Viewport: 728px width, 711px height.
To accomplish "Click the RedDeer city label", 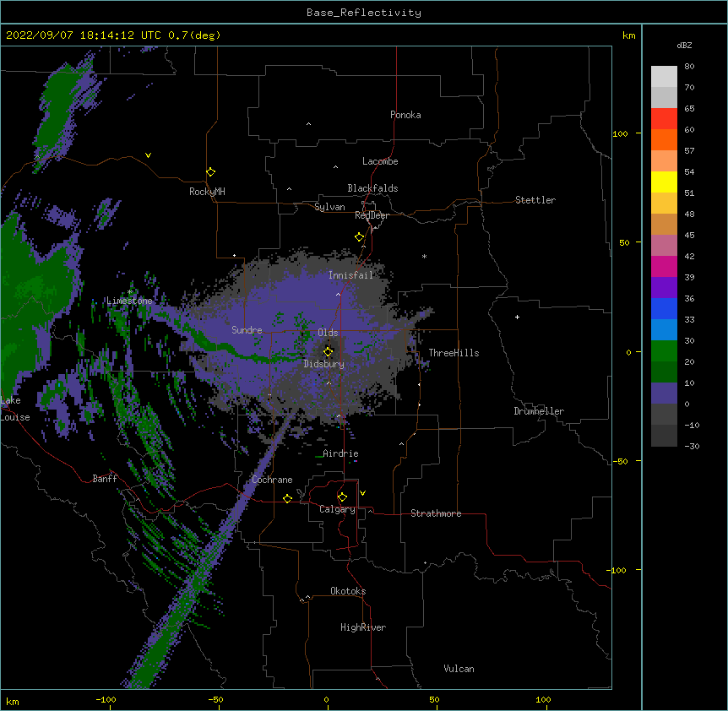I will coord(372,215).
